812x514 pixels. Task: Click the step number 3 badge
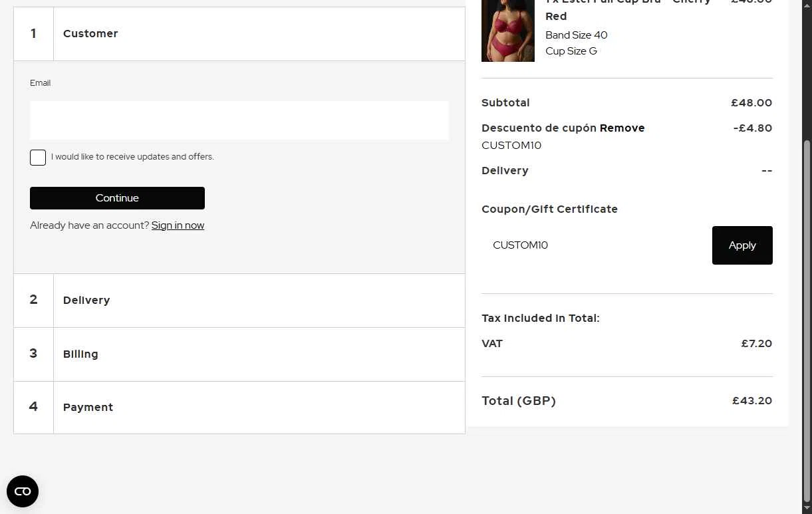(33, 354)
